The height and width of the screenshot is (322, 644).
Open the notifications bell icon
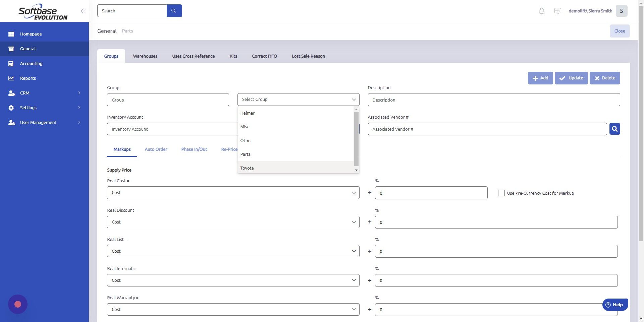pyautogui.click(x=541, y=11)
